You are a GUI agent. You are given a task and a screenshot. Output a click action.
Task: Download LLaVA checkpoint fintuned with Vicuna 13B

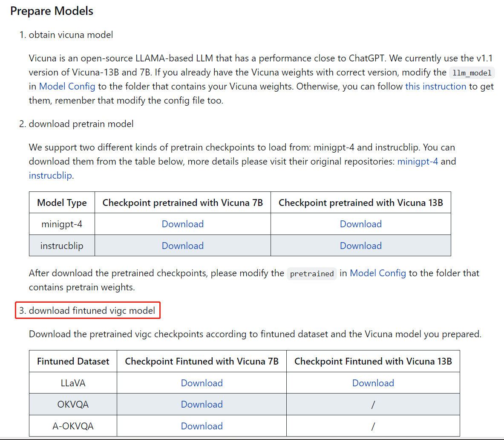click(373, 383)
